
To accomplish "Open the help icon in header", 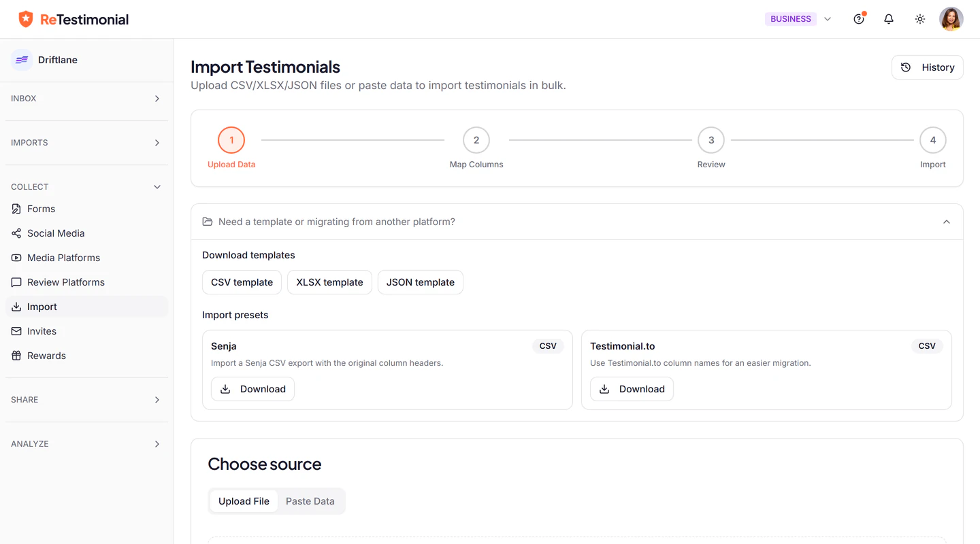I will click(859, 19).
